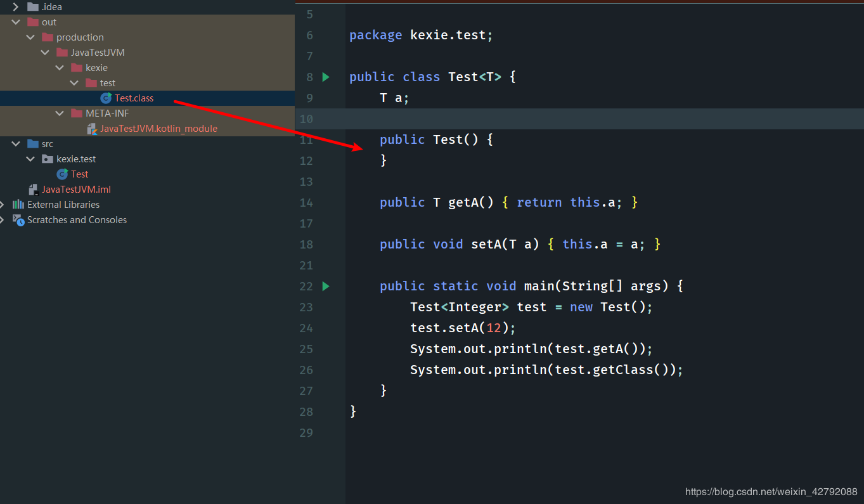Expand the External Libraries node
Viewport: 864px width, 504px height.
(3, 205)
